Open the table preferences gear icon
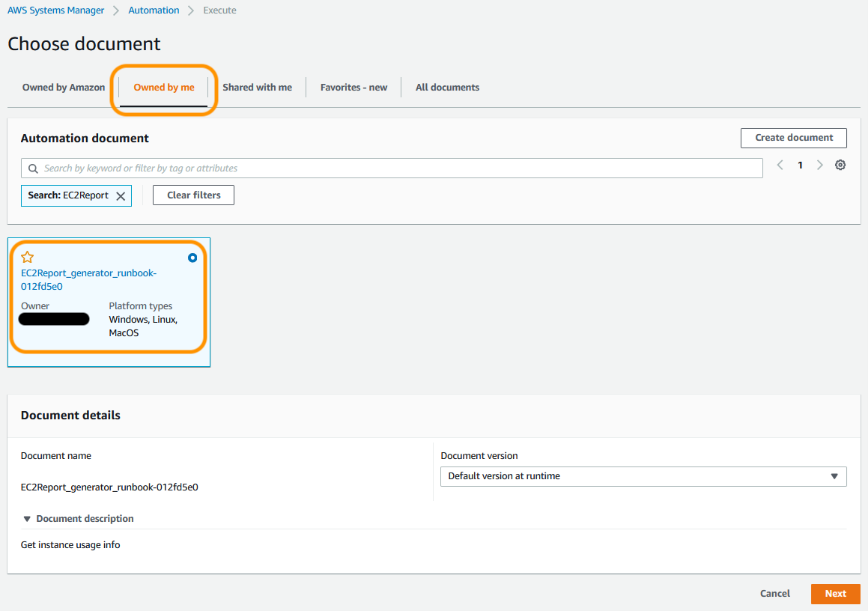The height and width of the screenshot is (611, 868). click(x=840, y=164)
